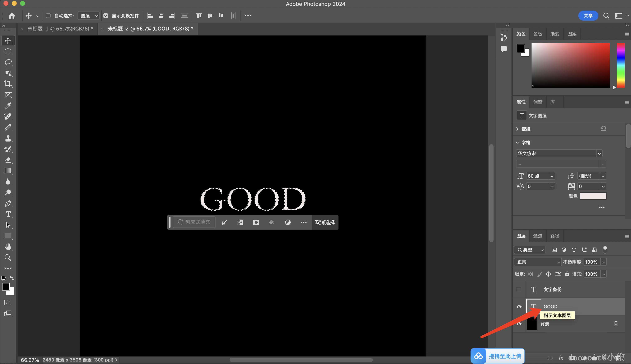Open the 华文仿宋 font dropdown
This screenshot has width=631, height=364.
tap(599, 153)
